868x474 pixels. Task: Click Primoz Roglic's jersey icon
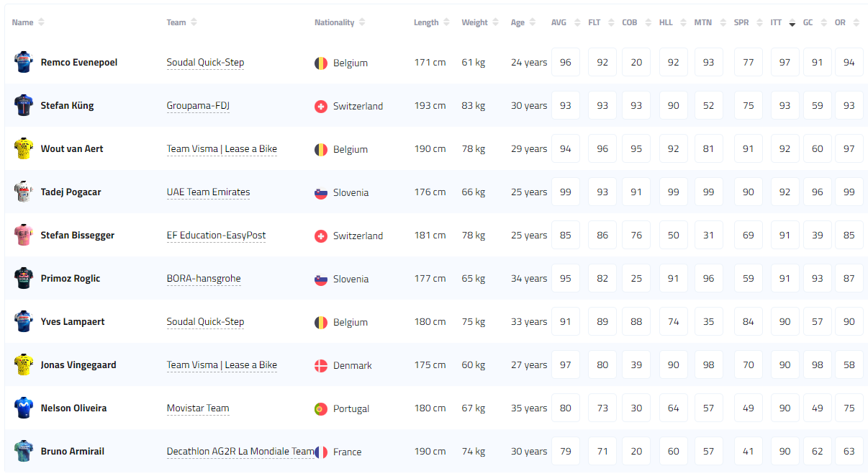pos(24,279)
